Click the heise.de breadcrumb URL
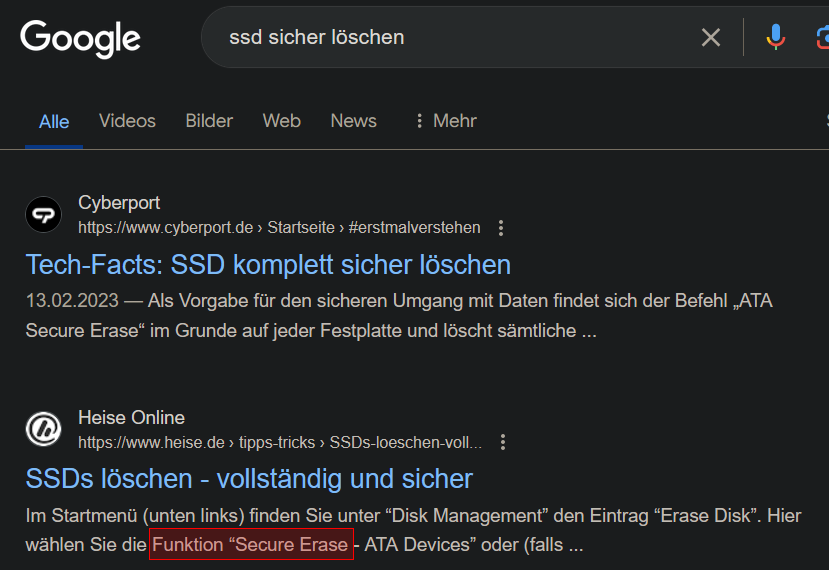This screenshot has width=829, height=570. pyautogui.click(x=280, y=442)
